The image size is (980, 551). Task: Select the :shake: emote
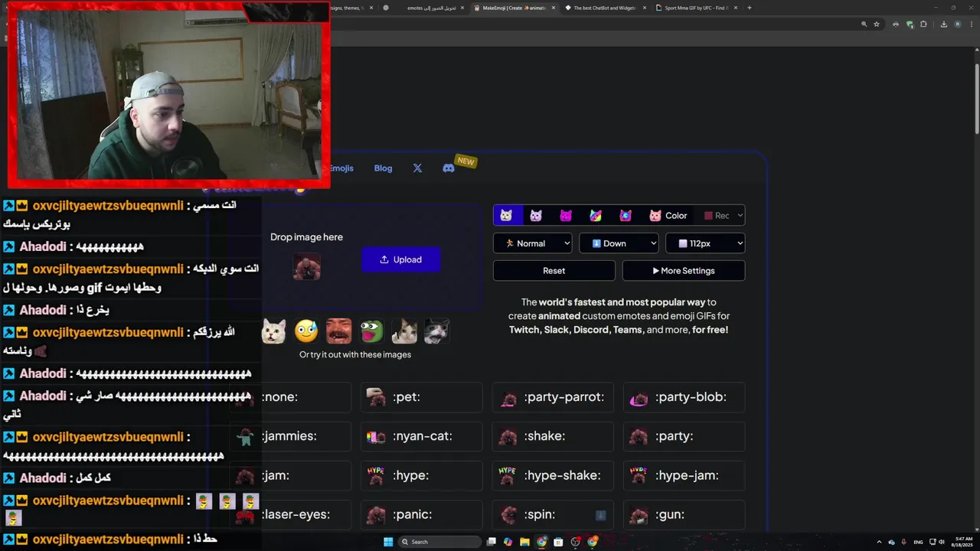[553, 436]
